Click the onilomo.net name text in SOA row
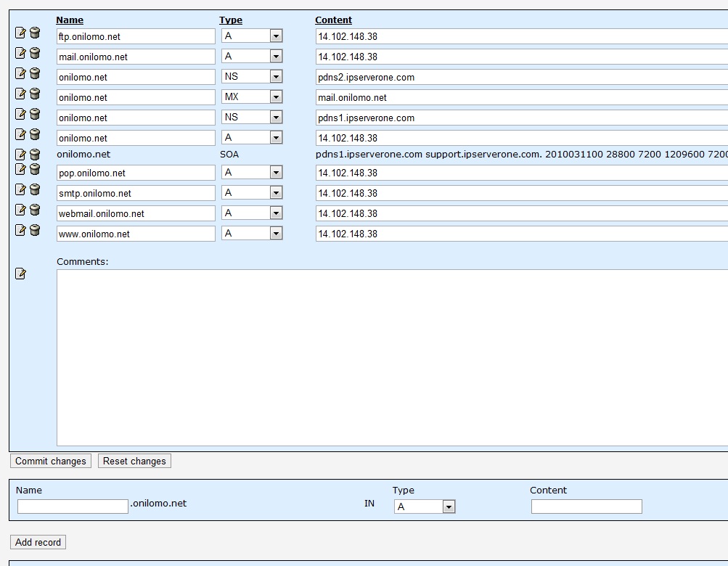Screen dimensions: 728x566 click(x=83, y=154)
